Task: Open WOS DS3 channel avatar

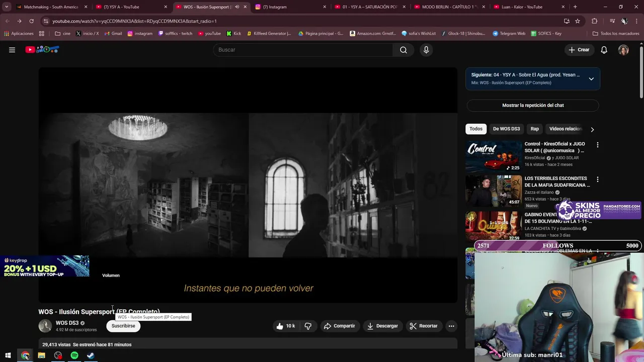Action: tap(45, 326)
